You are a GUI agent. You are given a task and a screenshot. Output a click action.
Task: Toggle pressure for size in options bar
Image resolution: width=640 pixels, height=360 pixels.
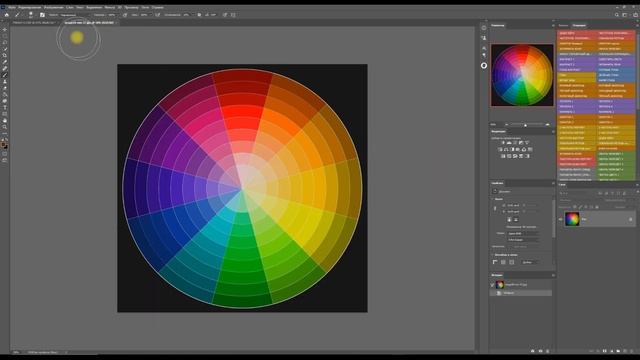pos(225,15)
